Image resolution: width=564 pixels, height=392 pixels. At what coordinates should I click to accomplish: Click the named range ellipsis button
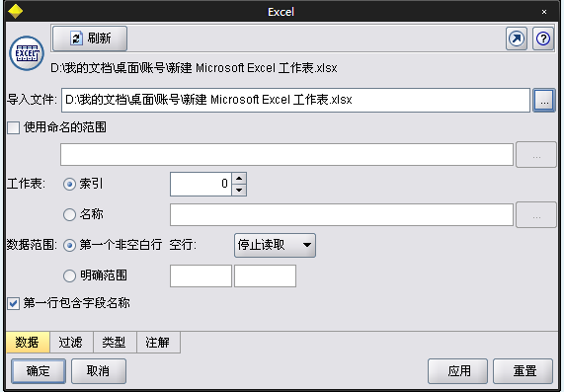coord(536,155)
